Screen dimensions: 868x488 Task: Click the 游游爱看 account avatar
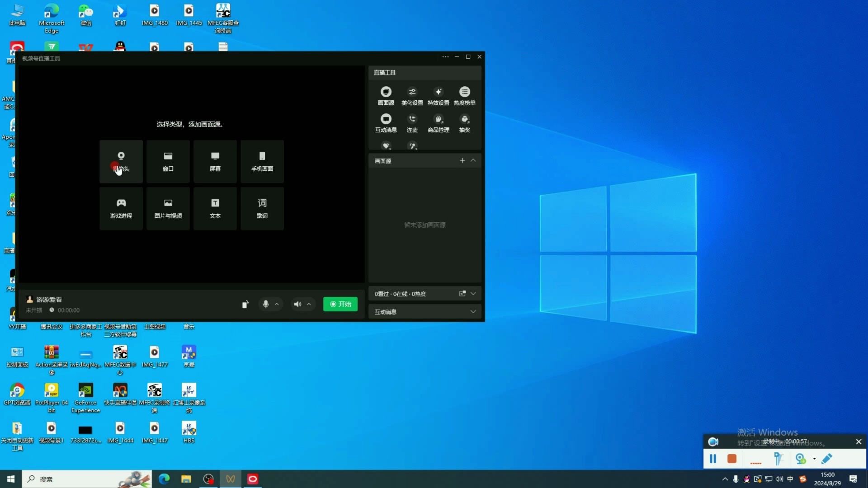tap(30, 299)
